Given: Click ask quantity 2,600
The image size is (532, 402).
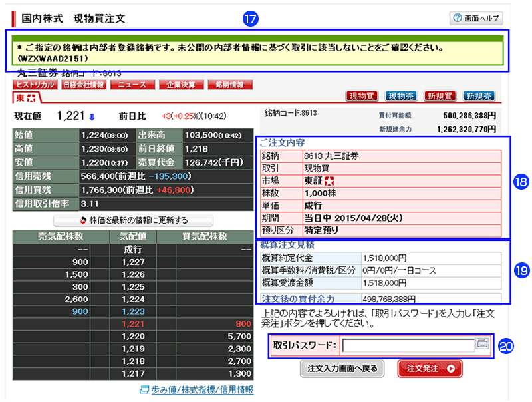Looking at the screenshot, I should coord(76,300).
